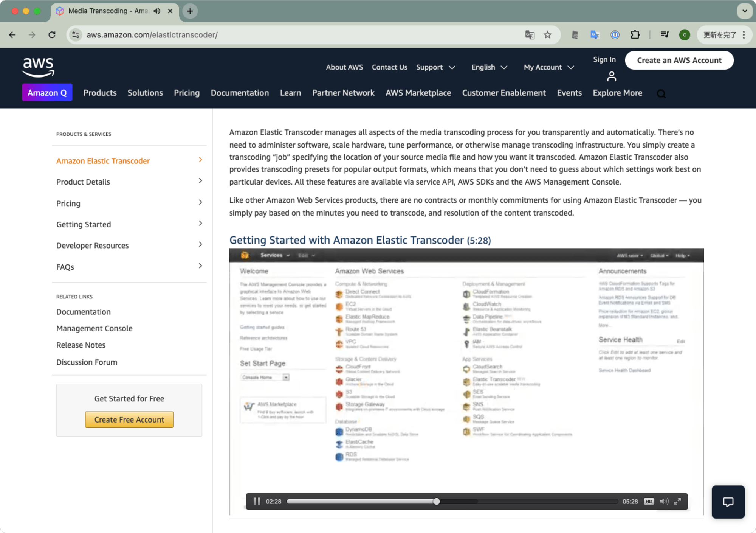Click the Amazon Q button
Image resolution: width=756 pixels, height=533 pixels.
47,93
